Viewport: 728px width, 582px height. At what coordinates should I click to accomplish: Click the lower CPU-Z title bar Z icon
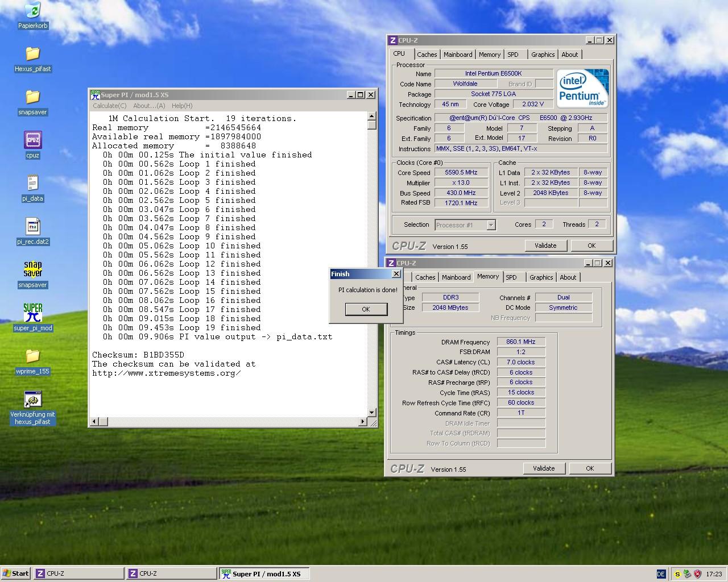point(391,263)
